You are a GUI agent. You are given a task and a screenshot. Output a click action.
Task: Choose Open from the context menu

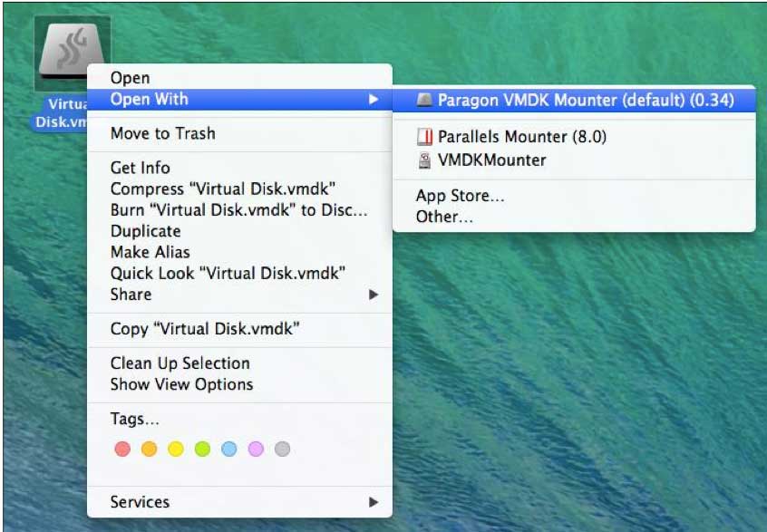point(239,78)
